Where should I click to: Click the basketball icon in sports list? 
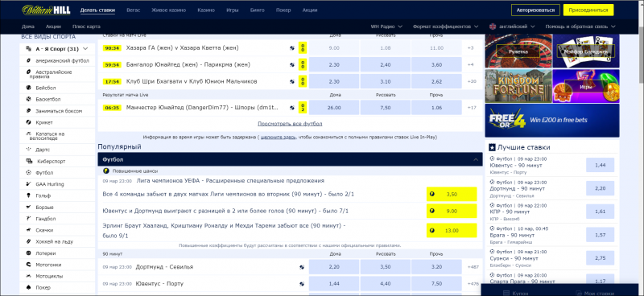(x=28, y=100)
